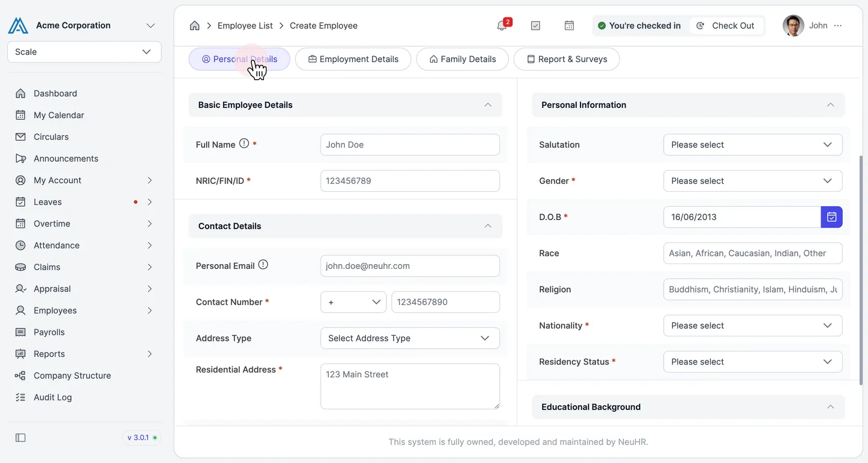This screenshot has height=463, width=868.
Task: Collapse Basic Employee Details section
Action: pos(488,105)
